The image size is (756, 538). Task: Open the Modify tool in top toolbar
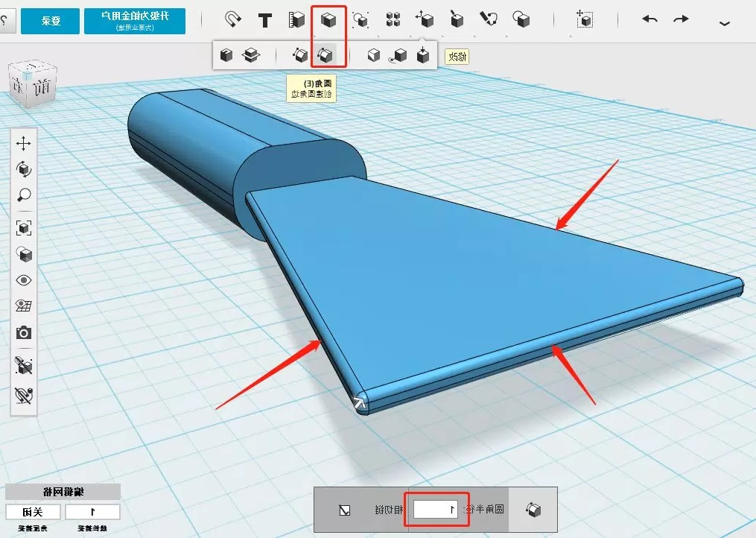[x=425, y=19]
